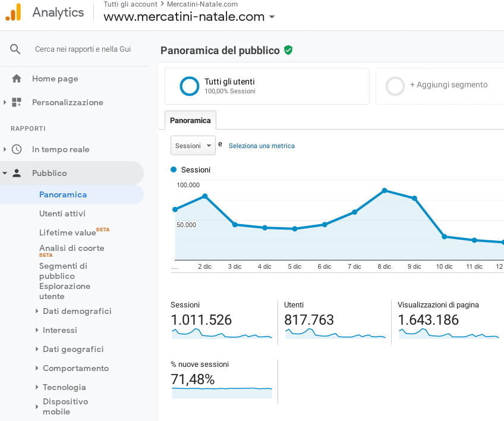Click the search magnifier icon
The image size is (504, 421).
click(x=15, y=49)
